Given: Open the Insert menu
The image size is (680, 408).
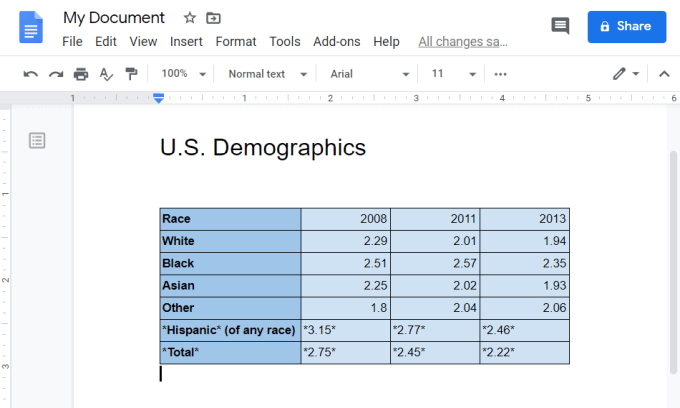Looking at the screenshot, I should tap(186, 42).
